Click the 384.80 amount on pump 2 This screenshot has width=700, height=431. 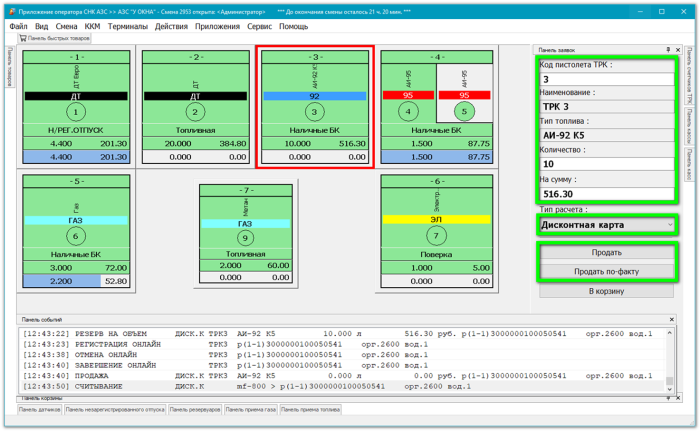[233, 144]
